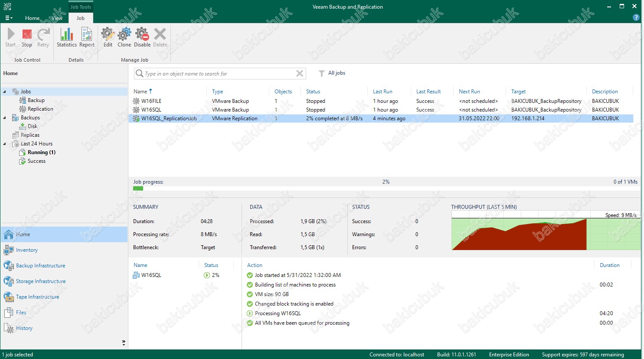
Task: Clone the selected job
Action: 124,37
